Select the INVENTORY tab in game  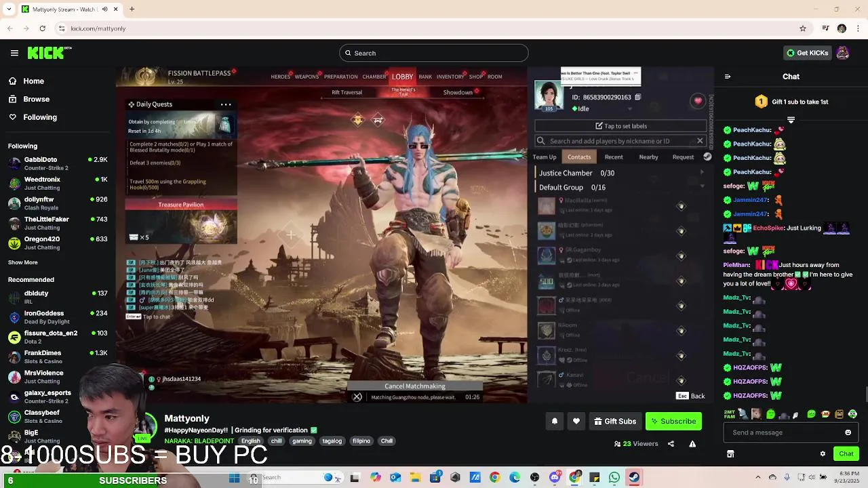click(x=450, y=77)
